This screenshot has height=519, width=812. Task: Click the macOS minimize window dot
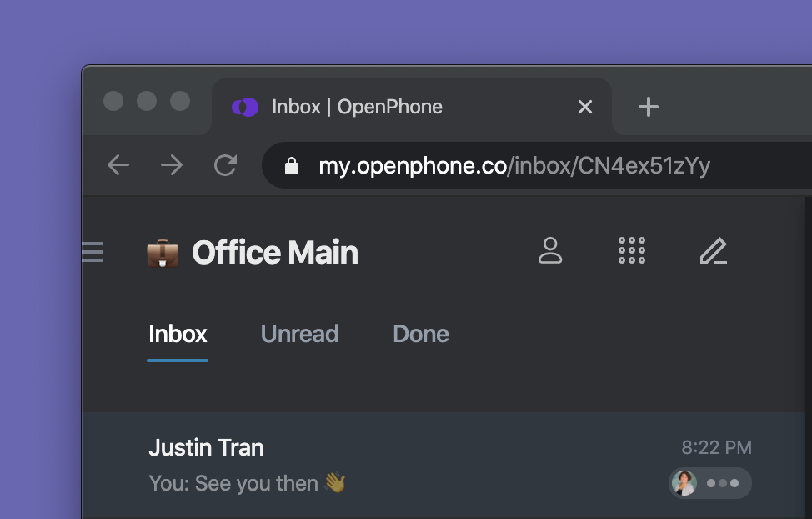tap(147, 101)
